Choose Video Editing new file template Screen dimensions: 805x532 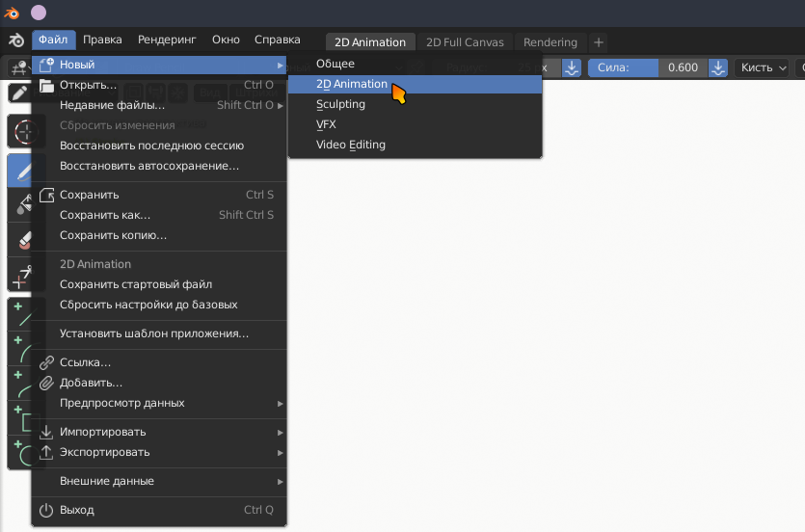point(415,145)
